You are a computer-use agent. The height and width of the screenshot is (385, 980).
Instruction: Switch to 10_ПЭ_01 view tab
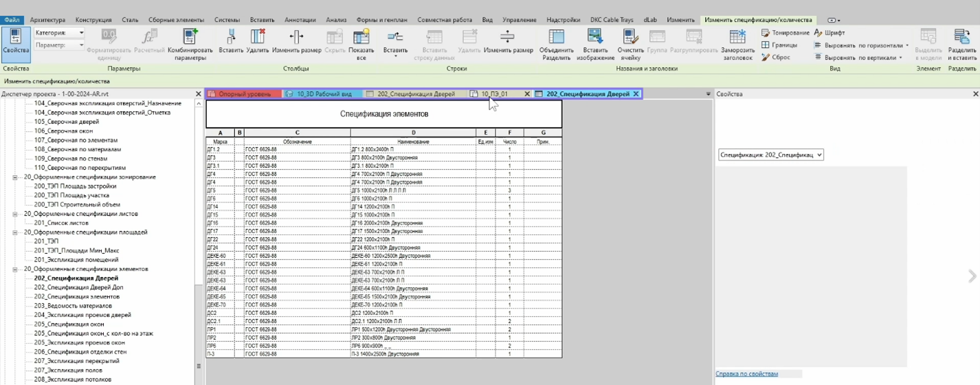pos(494,94)
